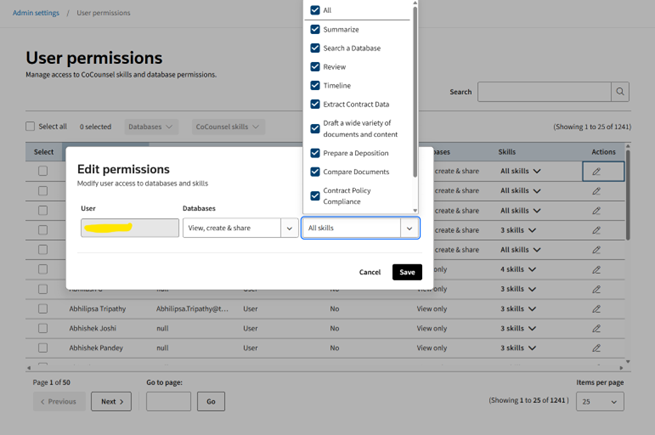Click the Save button

coord(407,272)
